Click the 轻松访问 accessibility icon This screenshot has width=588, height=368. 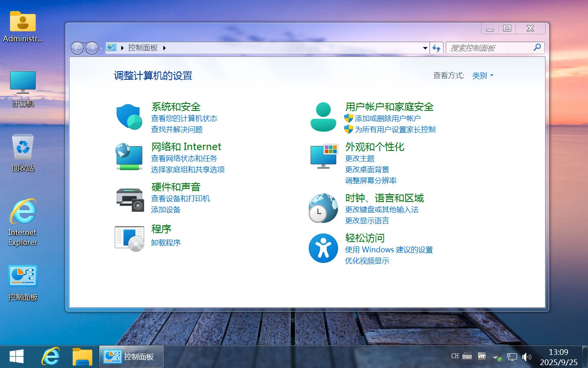323,248
